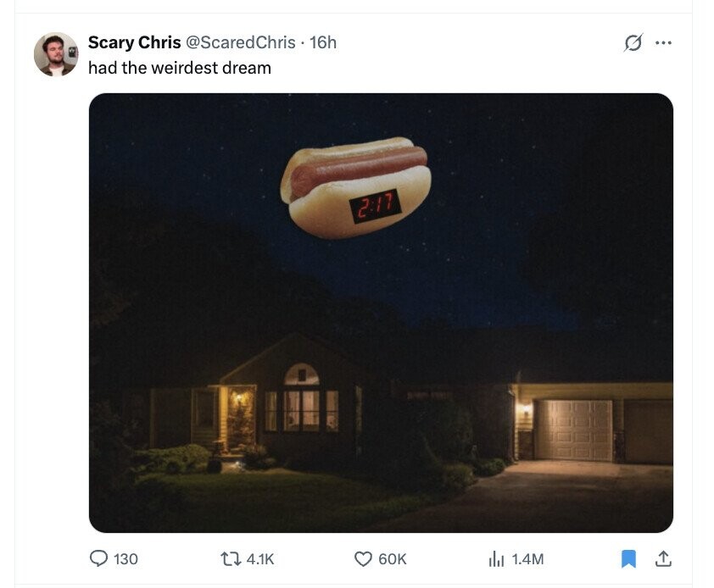Open the post via the 16h timestamp
The image size is (714, 588).
[x=323, y=42]
